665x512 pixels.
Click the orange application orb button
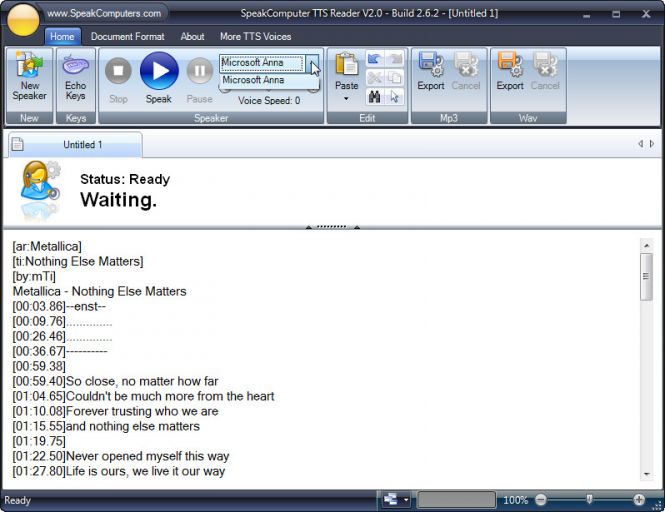point(22,17)
